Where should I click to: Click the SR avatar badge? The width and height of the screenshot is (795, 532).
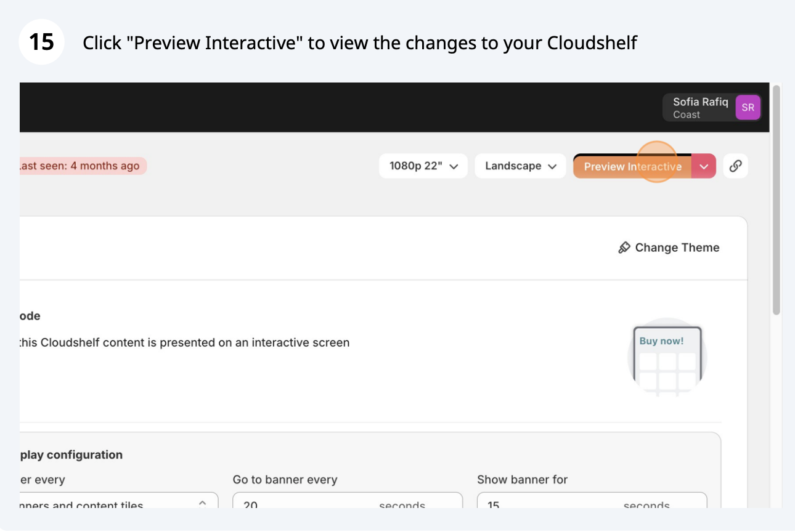(x=748, y=108)
